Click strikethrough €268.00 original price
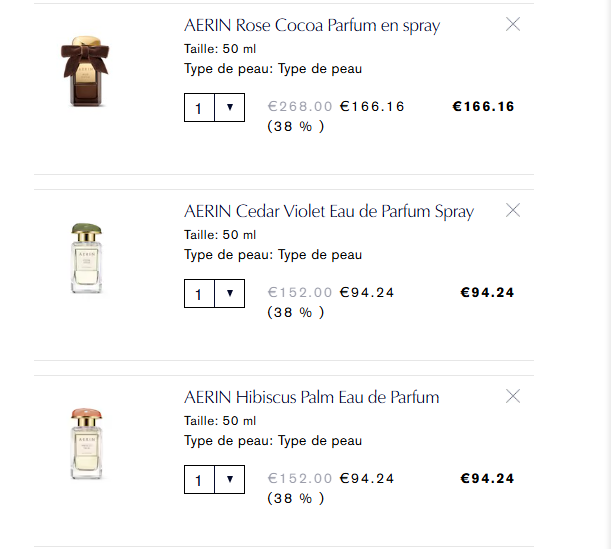This screenshot has height=549, width=611. [300, 106]
